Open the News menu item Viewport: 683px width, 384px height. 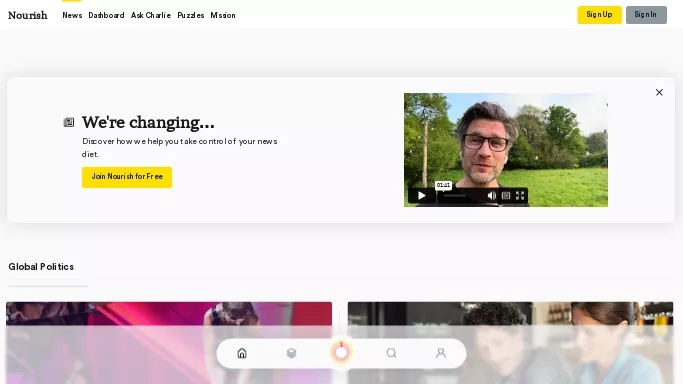72,15
